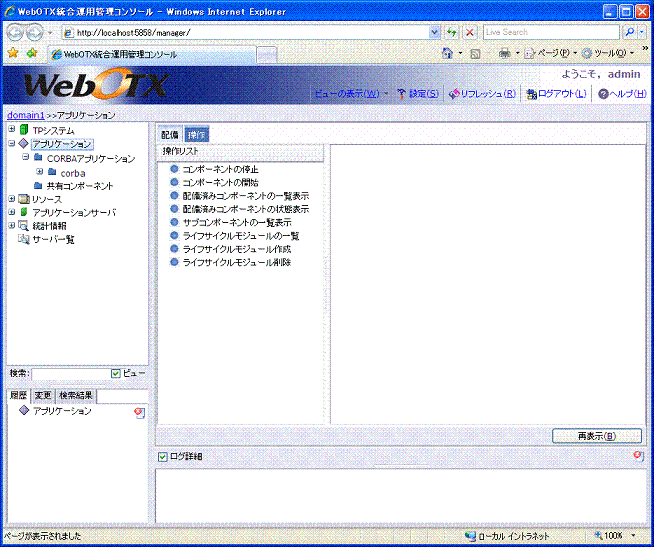Toggle the ビュー checkbox next to search
654x547 pixels.
click(116, 373)
